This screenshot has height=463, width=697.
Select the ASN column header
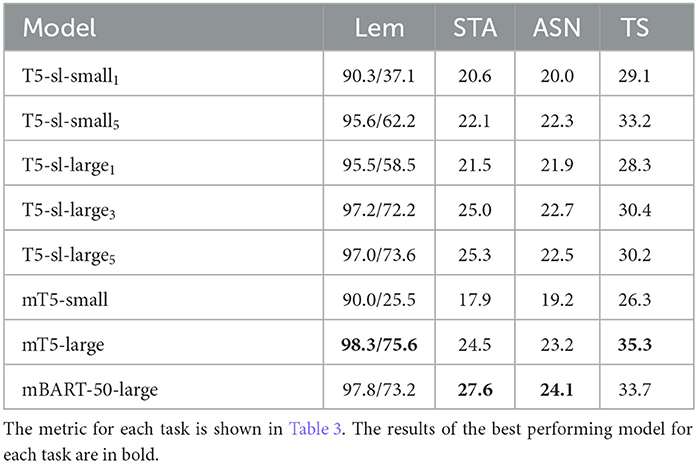[557, 28]
